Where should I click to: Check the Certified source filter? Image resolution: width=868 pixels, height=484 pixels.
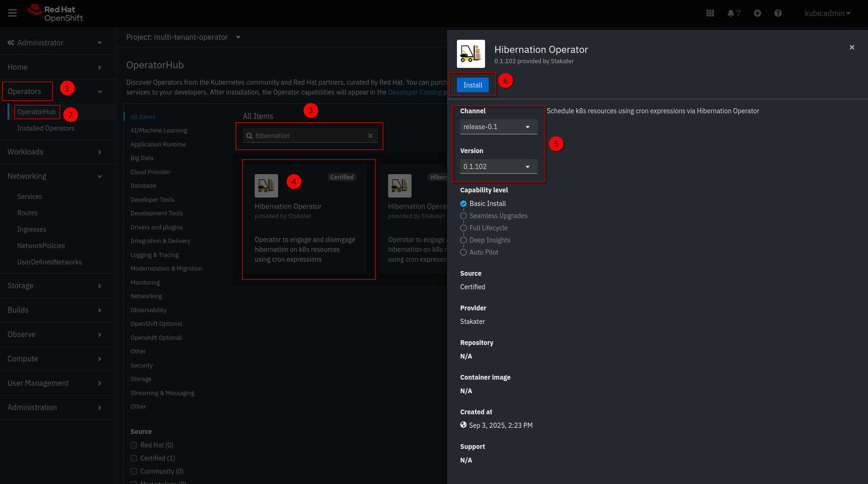[x=134, y=458]
